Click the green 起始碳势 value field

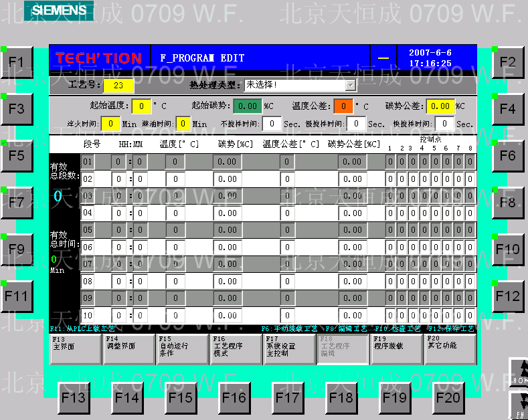247,106
